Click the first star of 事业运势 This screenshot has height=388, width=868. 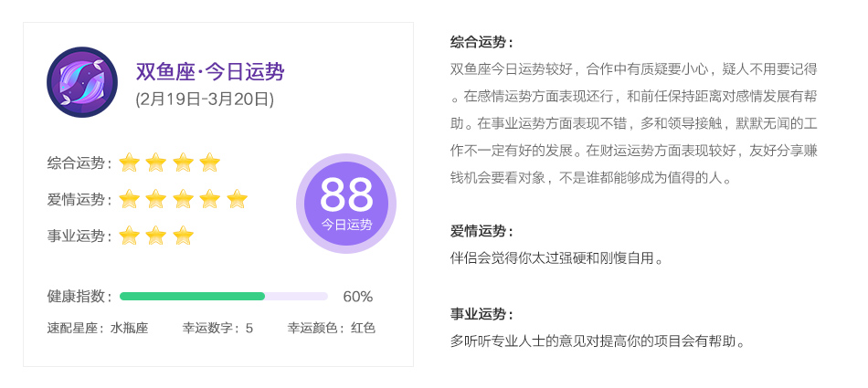129,236
